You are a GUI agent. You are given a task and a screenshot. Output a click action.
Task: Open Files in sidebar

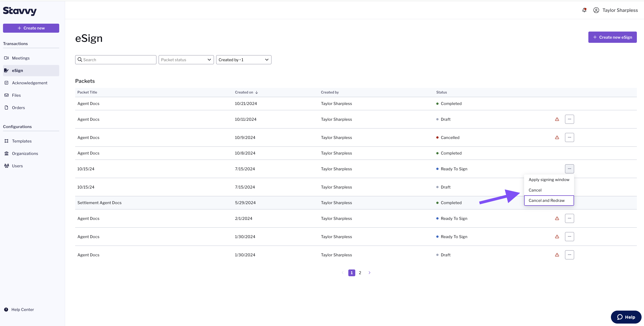31,95
